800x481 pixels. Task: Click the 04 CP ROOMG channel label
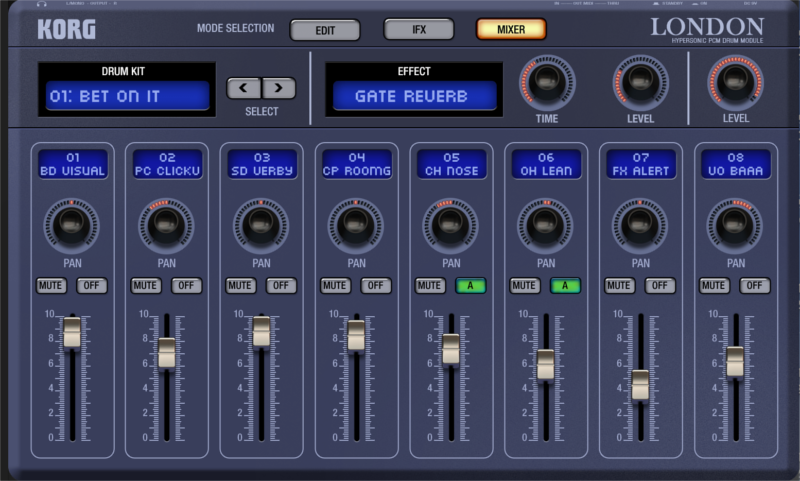pos(357,164)
